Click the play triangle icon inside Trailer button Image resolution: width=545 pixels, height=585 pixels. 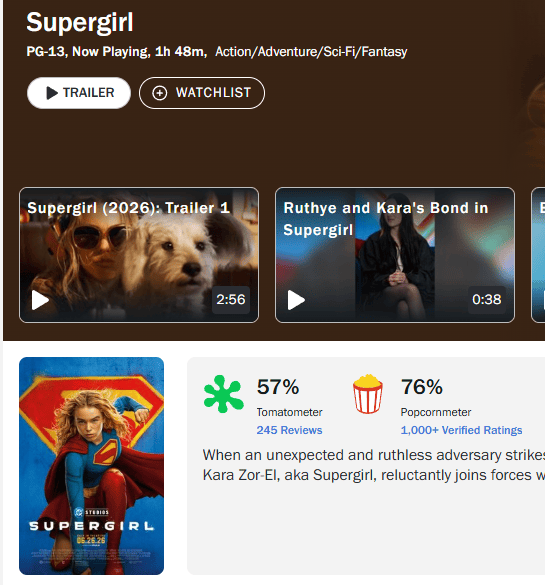[52, 93]
